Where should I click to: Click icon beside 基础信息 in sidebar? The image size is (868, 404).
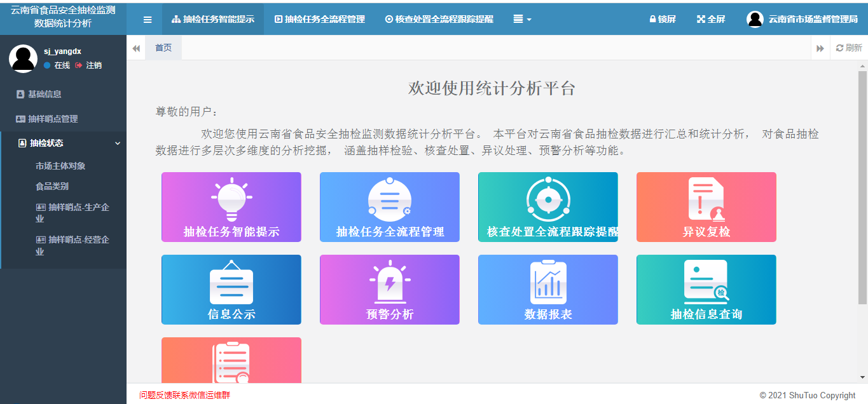(20, 94)
